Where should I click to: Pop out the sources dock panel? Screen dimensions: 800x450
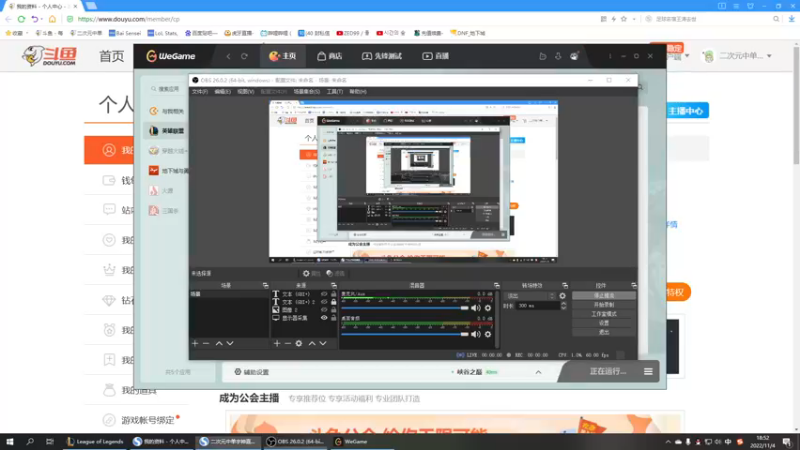point(334,285)
